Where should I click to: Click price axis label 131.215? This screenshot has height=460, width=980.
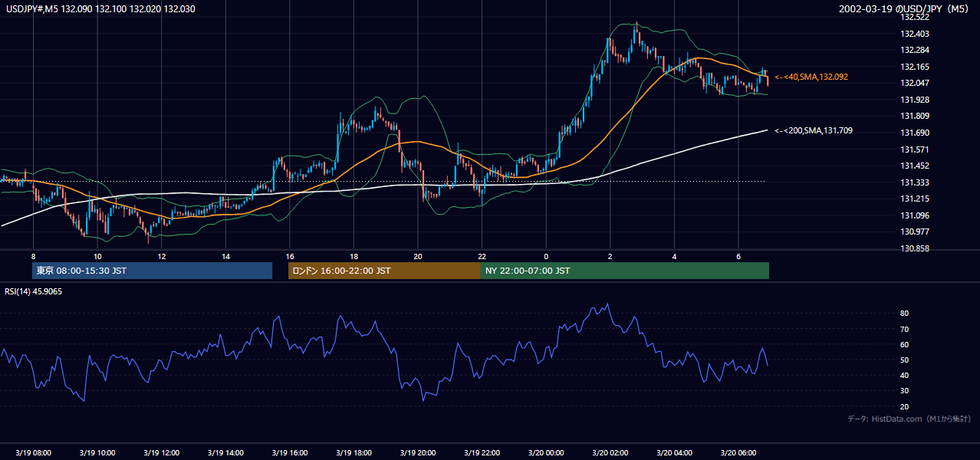(x=916, y=199)
